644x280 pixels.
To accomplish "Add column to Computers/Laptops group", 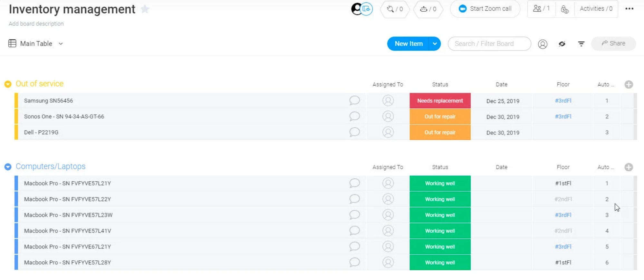I will click(x=629, y=167).
